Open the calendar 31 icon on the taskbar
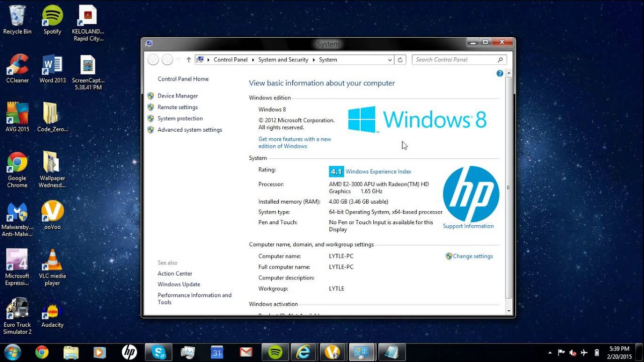 217,352
